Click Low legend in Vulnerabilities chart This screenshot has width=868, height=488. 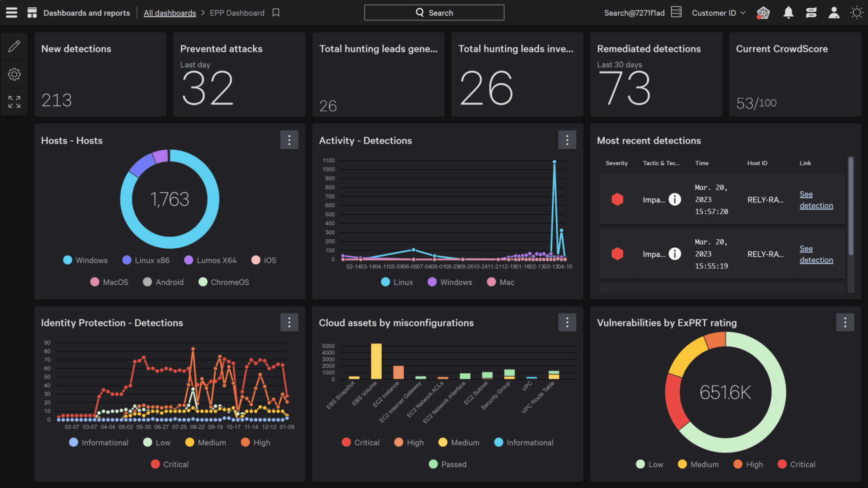click(x=649, y=464)
